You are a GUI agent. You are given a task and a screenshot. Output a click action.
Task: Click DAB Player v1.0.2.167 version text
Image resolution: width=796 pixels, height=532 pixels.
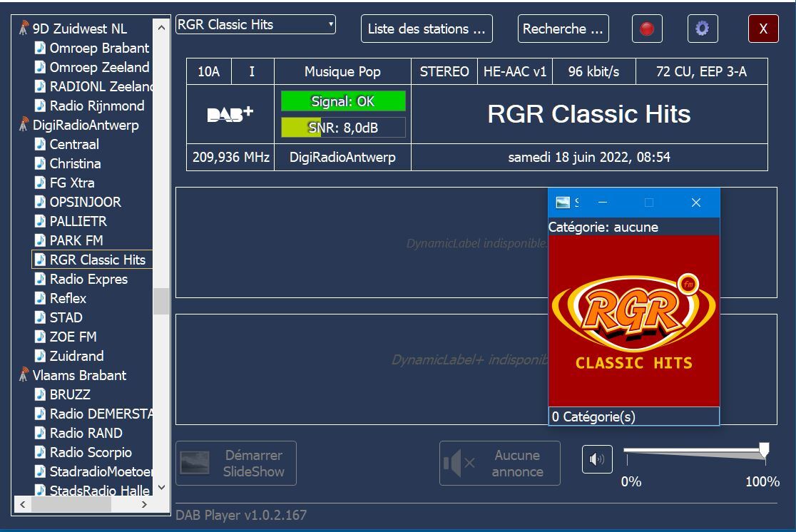point(241,515)
